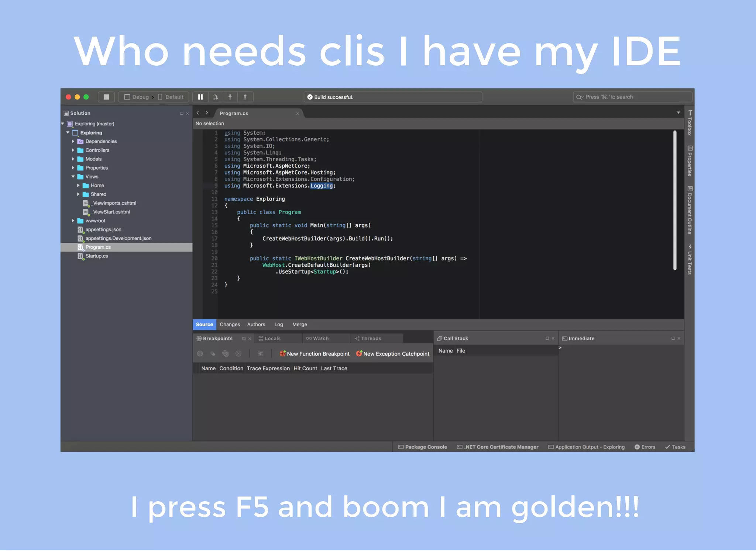Select the Program.cs document tab
Viewport: 756px width, 551px height.
click(258, 113)
